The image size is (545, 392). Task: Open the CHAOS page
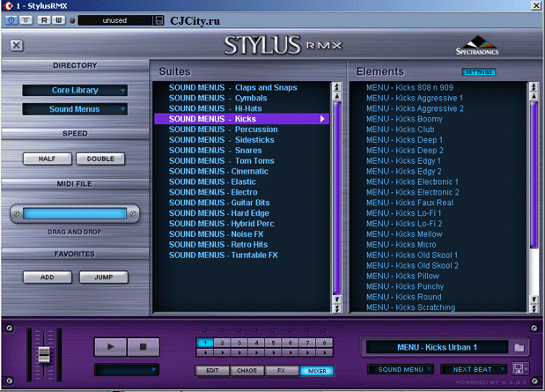247,371
